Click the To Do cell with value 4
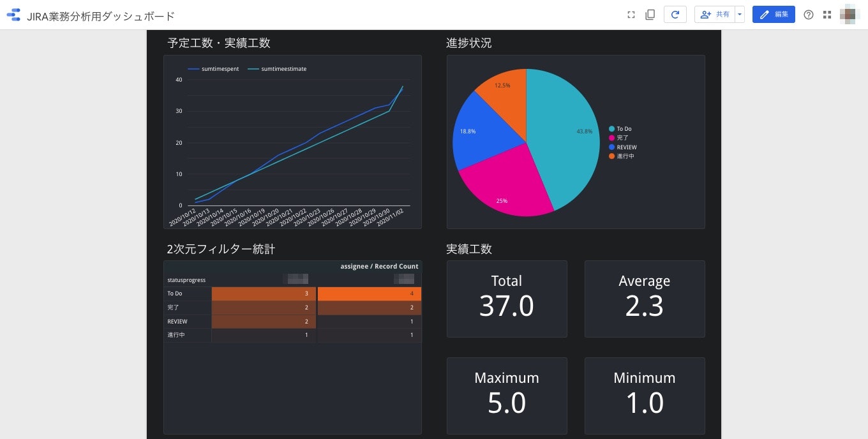The height and width of the screenshot is (439, 868). (x=370, y=294)
